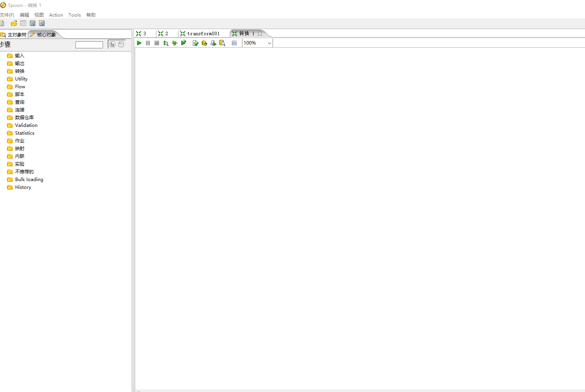585x392 pixels.
Task: Run impact analysis on the database
Action: pyautogui.click(x=204, y=43)
